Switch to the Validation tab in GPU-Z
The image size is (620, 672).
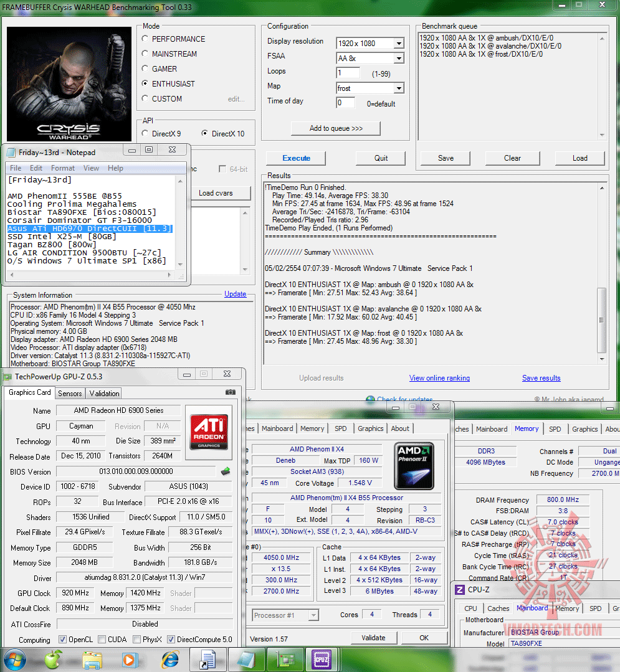tap(104, 394)
